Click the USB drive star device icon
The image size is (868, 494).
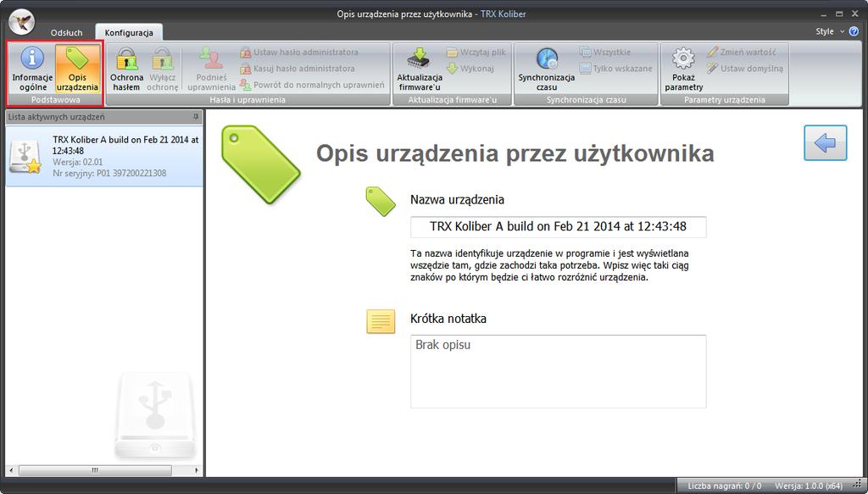(x=25, y=157)
